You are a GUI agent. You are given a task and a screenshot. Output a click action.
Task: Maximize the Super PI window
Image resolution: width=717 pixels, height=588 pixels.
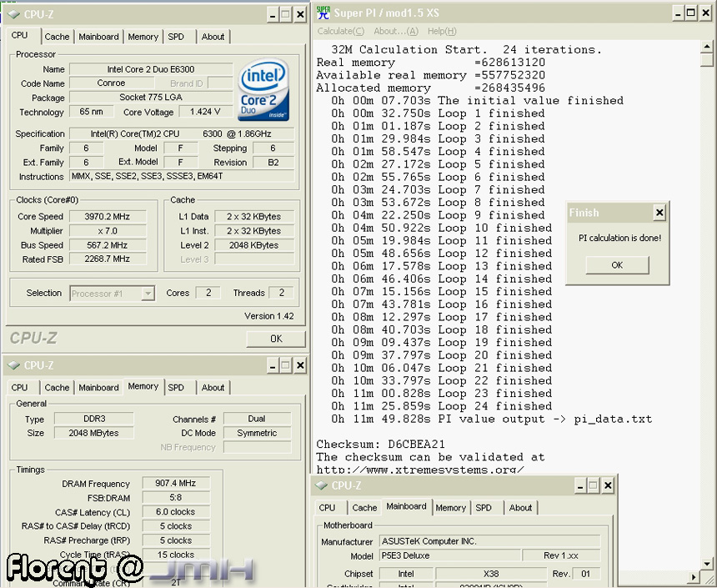tap(691, 13)
